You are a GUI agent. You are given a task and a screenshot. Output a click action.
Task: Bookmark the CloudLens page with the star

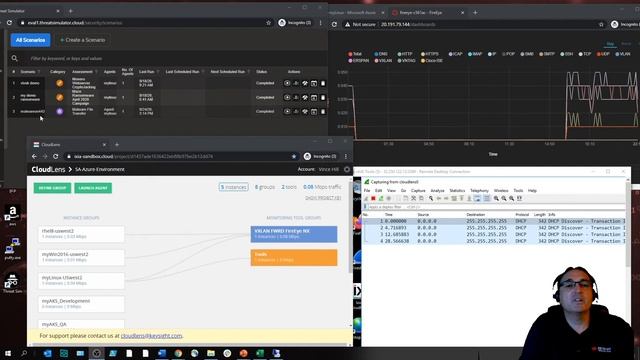tap(294, 156)
